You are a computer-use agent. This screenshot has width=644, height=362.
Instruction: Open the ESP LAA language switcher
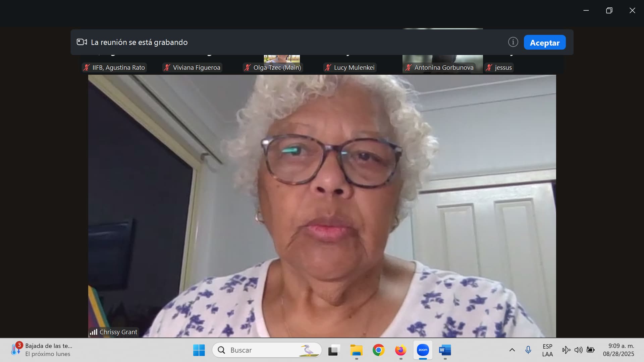tap(547, 350)
